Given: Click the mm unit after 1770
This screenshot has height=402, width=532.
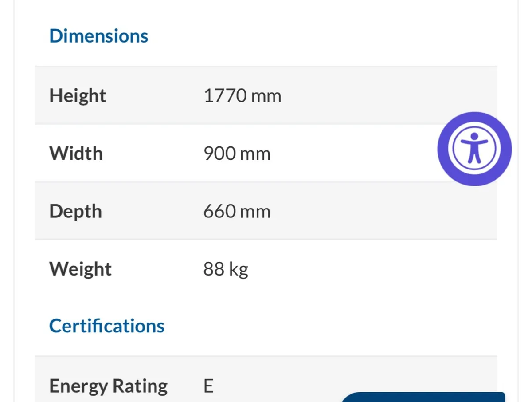Looking at the screenshot, I should click(266, 96).
